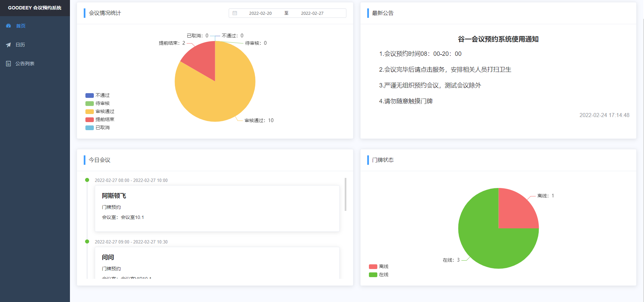Screen dimensions: 644x302
Task: Hide 审核通过 series via legend
Action: (100, 112)
